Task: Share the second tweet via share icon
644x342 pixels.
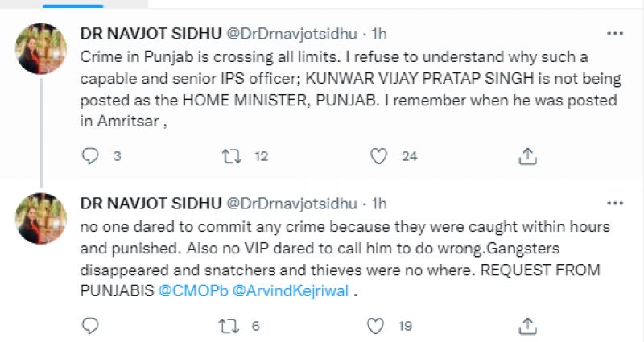Action: click(527, 325)
